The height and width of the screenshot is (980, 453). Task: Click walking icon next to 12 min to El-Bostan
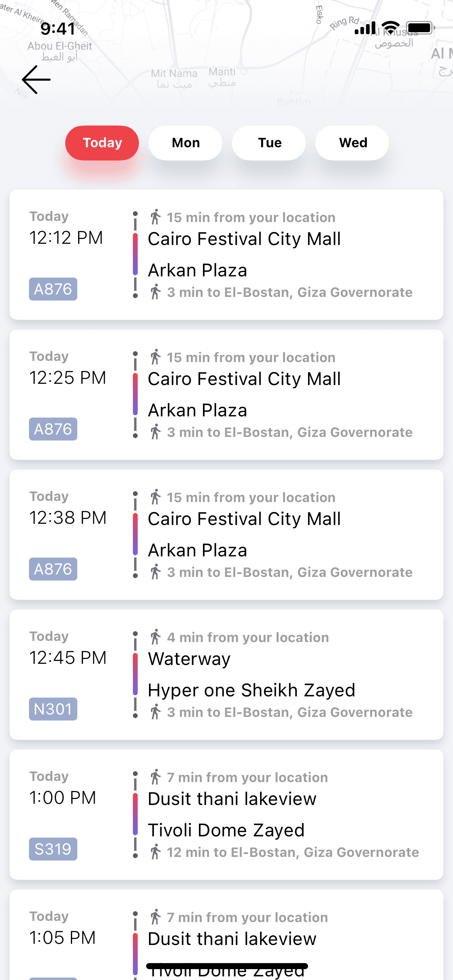(155, 852)
